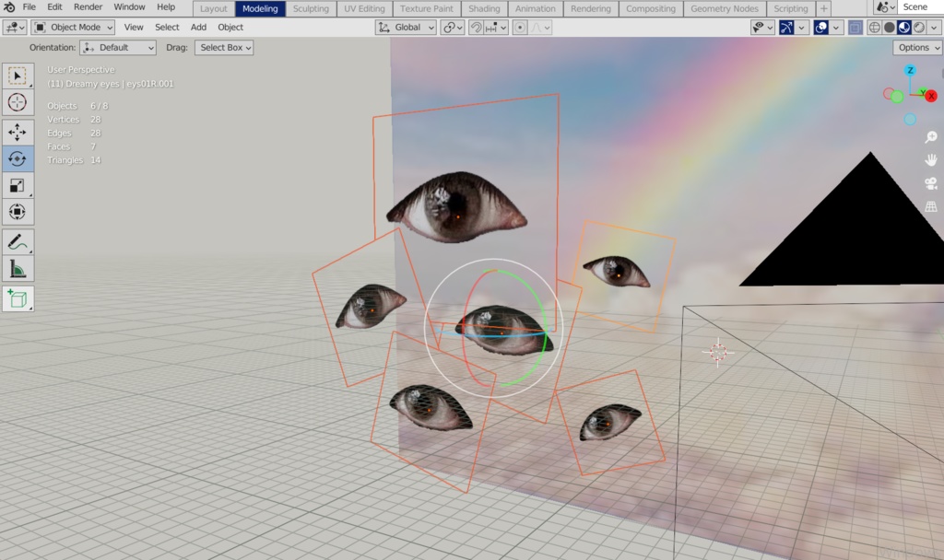
Task: Switch to the Texture Paint workspace tab
Action: (x=427, y=8)
